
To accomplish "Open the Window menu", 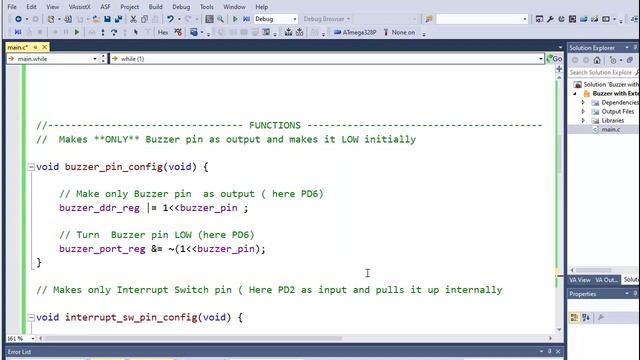I will (x=234, y=7).
